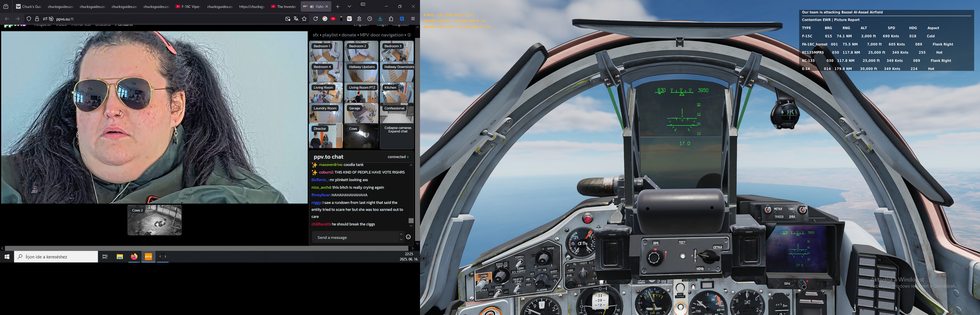Bookmark this page with the star
The image size is (980, 315).
pos(304,19)
